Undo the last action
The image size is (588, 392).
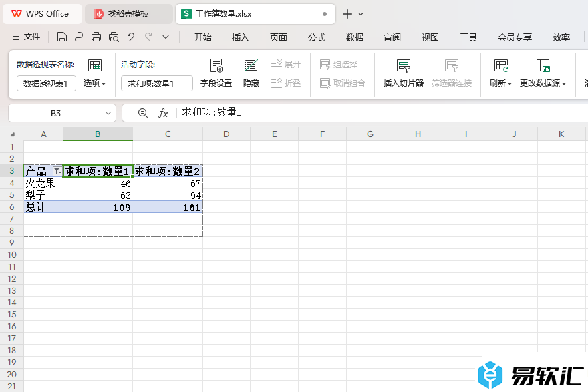click(x=130, y=37)
